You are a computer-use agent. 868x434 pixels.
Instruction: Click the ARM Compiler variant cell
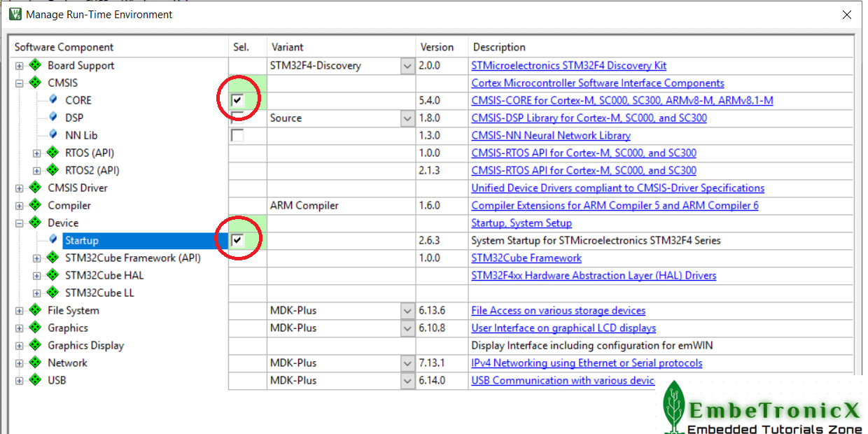pyautogui.click(x=342, y=205)
